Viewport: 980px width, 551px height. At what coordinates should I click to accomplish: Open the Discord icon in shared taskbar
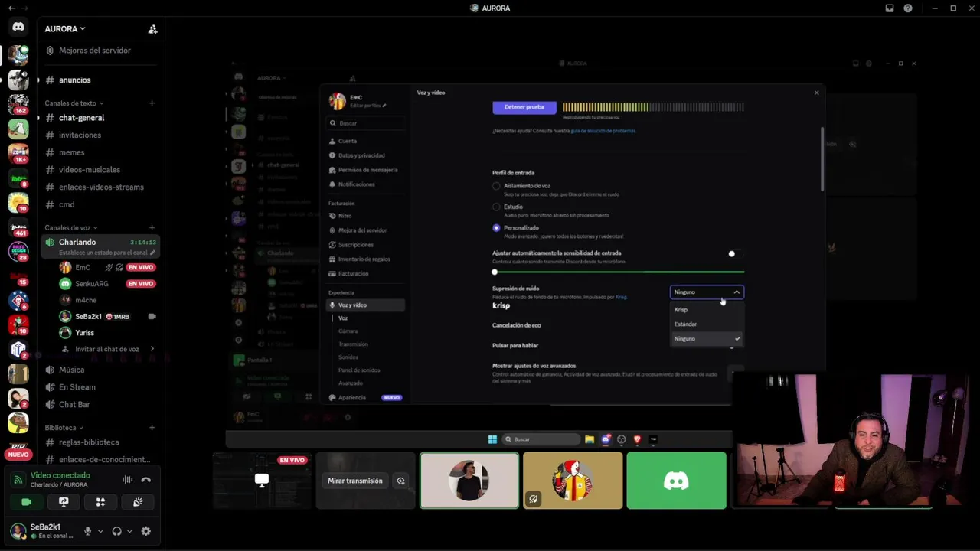point(606,439)
